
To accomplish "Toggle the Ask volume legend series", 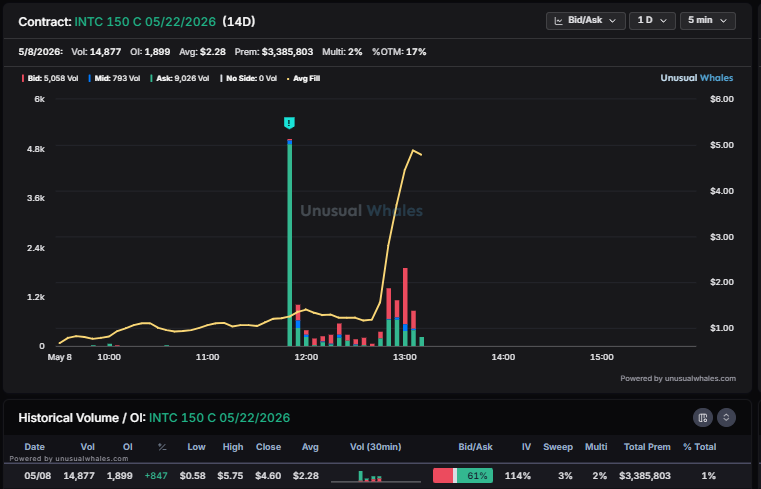I will [x=180, y=78].
